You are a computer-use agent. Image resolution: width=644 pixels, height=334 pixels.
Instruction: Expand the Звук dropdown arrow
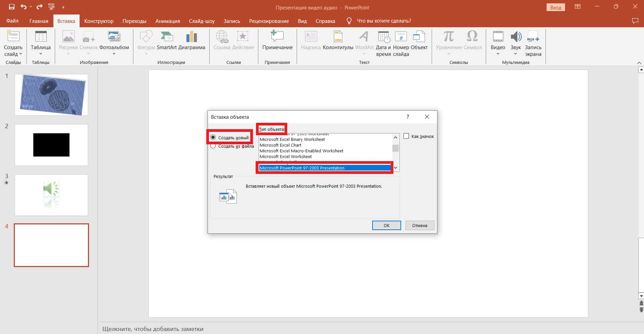pyautogui.click(x=516, y=54)
